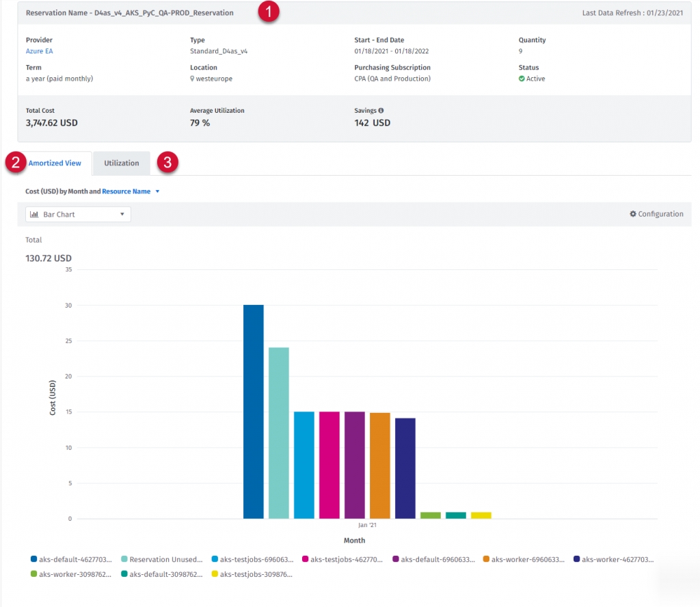700x607 pixels.
Task: Click red annotation marker number 1
Action: click(x=269, y=12)
